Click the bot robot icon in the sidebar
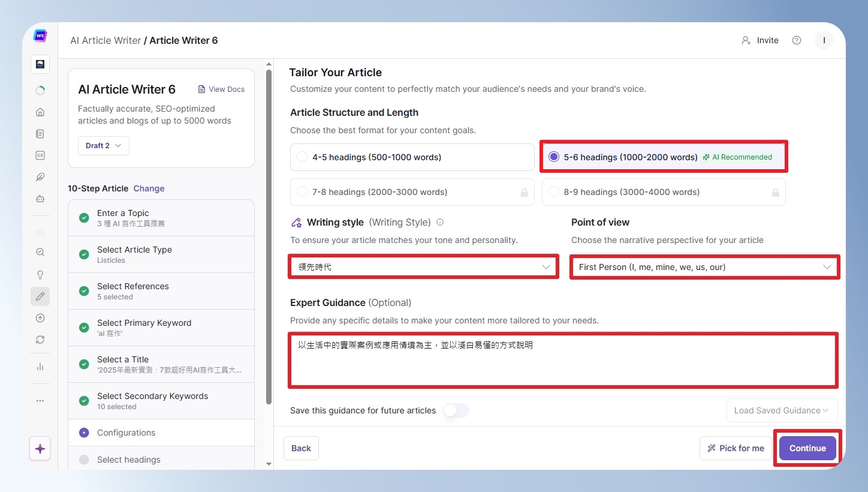Screen dimensions: 868x492 (40, 199)
